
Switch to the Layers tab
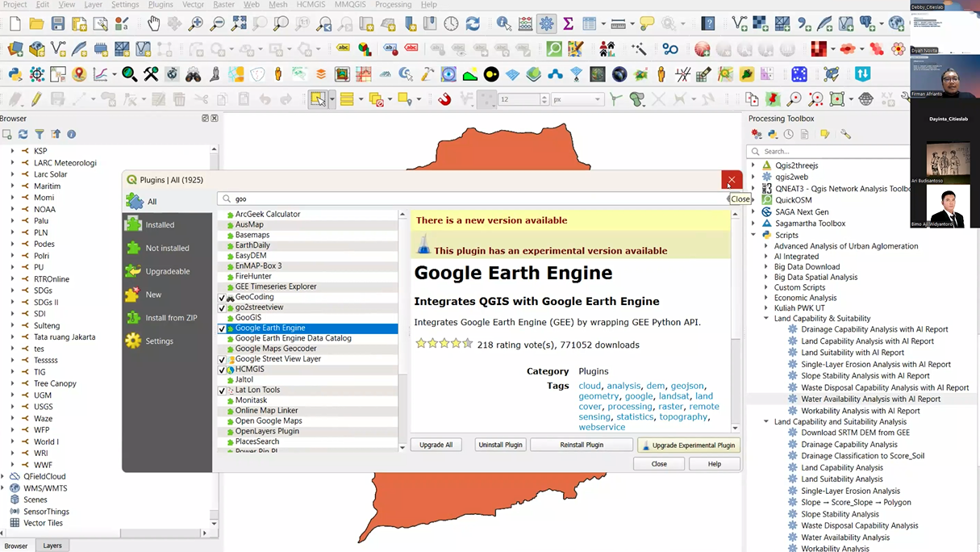pyautogui.click(x=52, y=546)
